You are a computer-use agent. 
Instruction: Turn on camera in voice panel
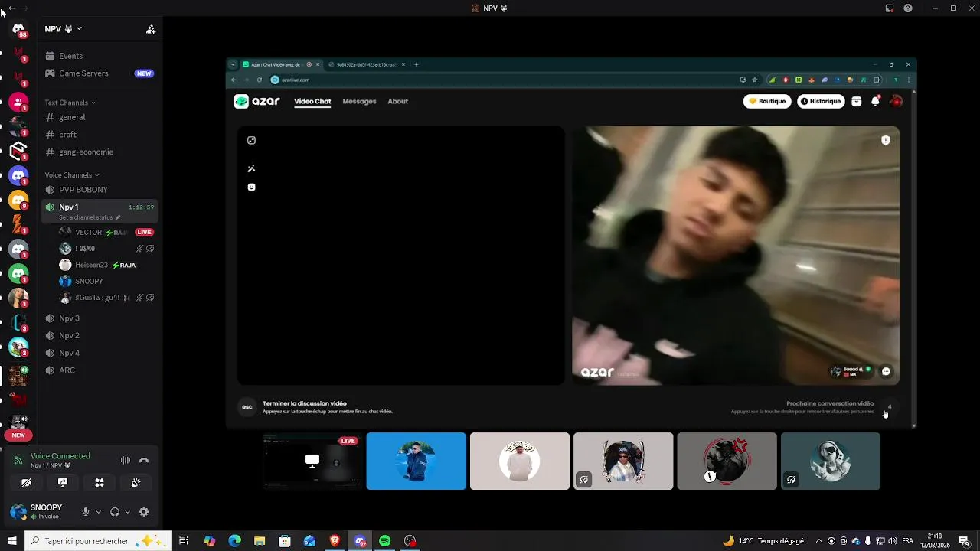point(26,483)
